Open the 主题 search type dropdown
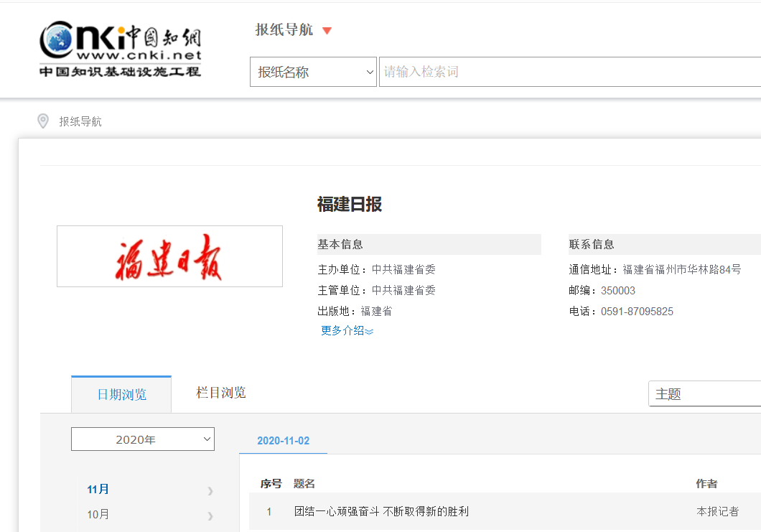This screenshot has width=761, height=532. click(x=704, y=394)
